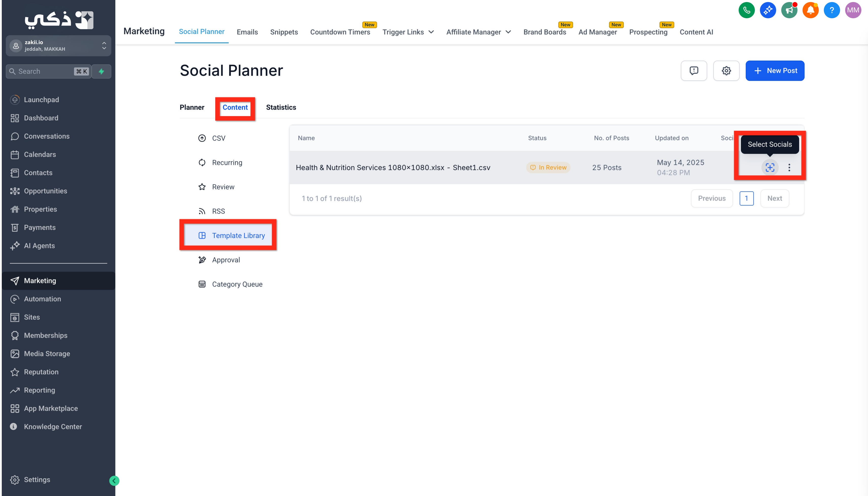Go to the Next results page
This screenshot has height=496, width=868.
[774, 198]
